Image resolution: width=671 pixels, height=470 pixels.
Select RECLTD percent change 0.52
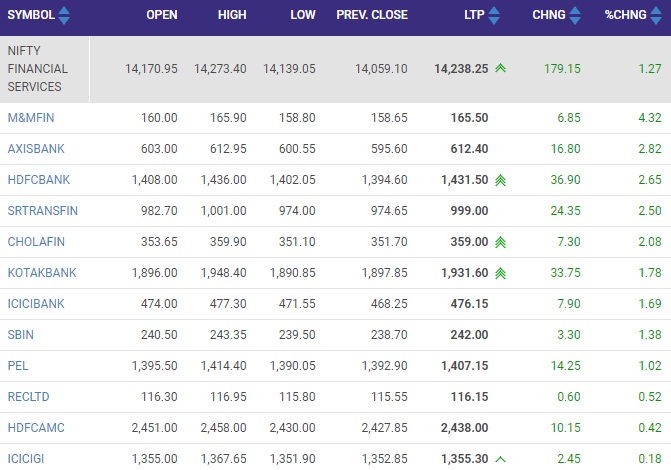[650, 397]
